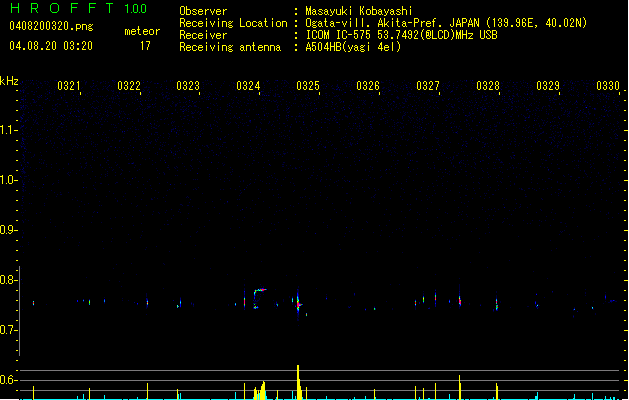Click the 'meteor' count label
Viewport: 629px width, 400px height.
[142, 31]
